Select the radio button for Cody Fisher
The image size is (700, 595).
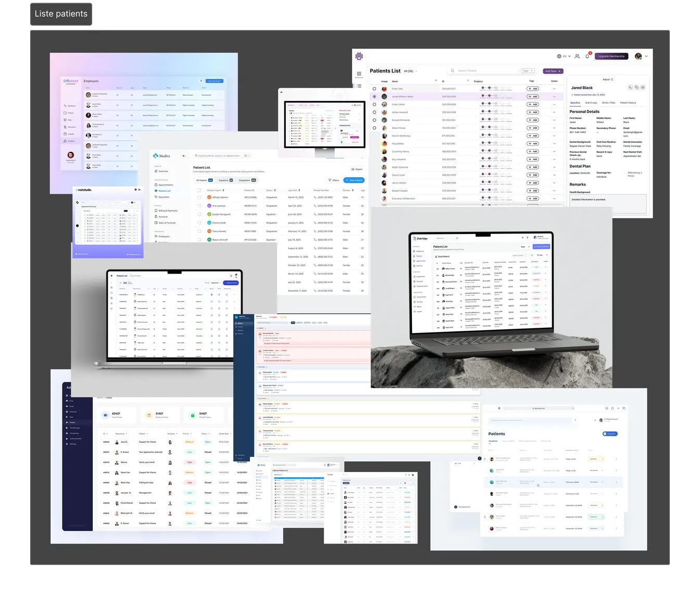[x=374, y=104]
